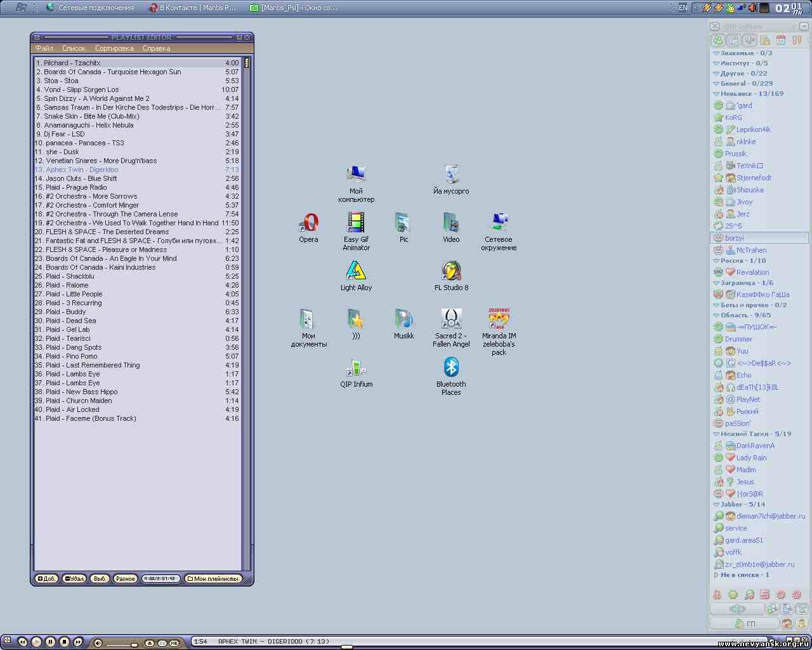This screenshot has height=650, width=812.
Task: Open Miranda IM zeleboba's pack shortcut
Action: click(499, 331)
